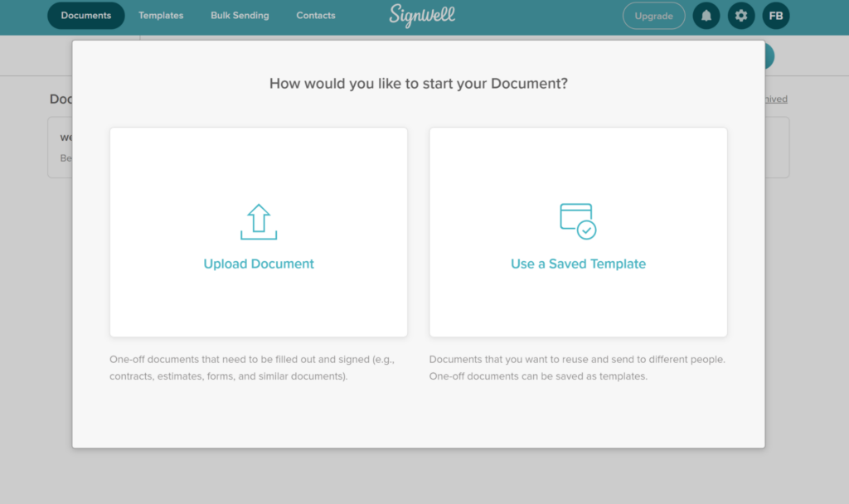The image size is (849, 504).
Task: Click the bell icon to check alerts
Action: pyautogui.click(x=706, y=16)
